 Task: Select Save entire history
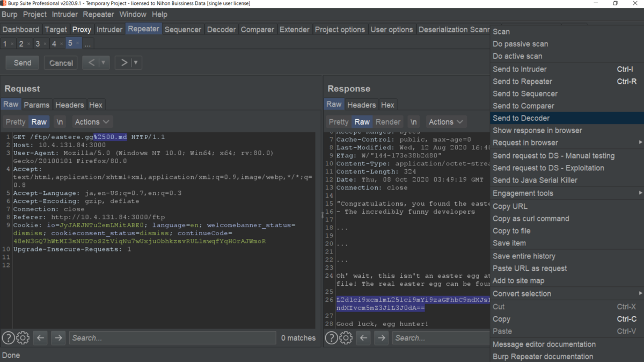(x=567, y=256)
